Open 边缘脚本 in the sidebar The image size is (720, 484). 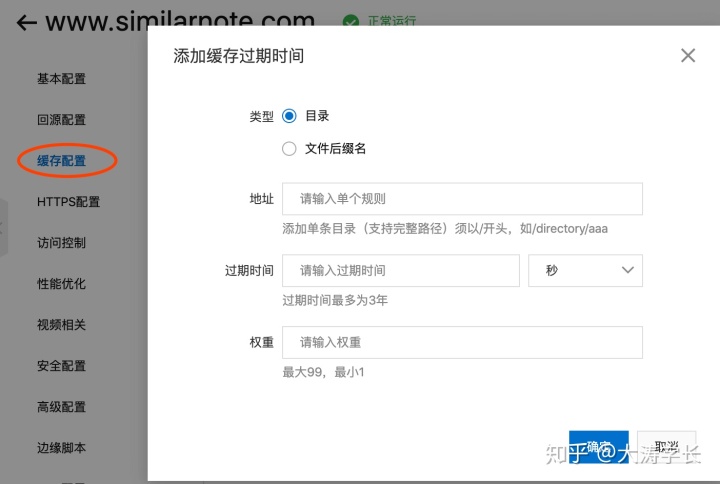(62, 448)
